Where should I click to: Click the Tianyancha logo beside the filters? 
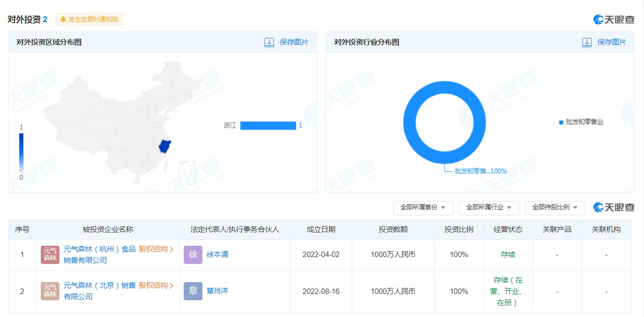click(x=614, y=207)
